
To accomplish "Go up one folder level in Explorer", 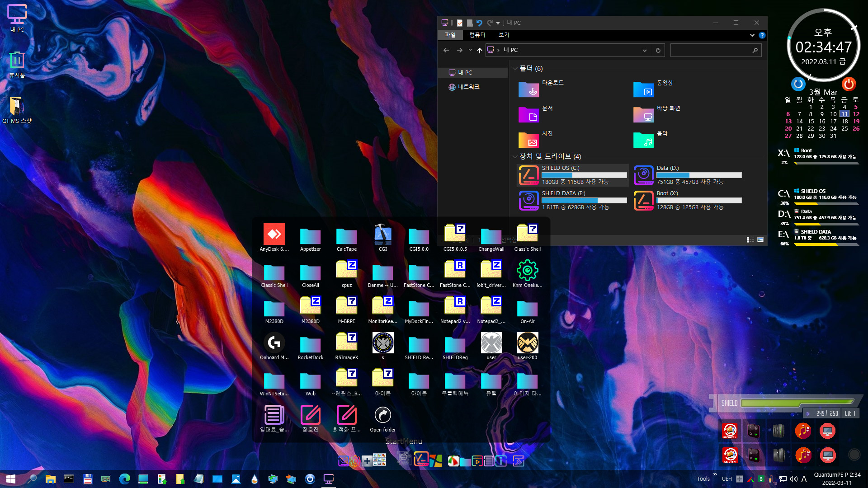I will click(x=479, y=50).
